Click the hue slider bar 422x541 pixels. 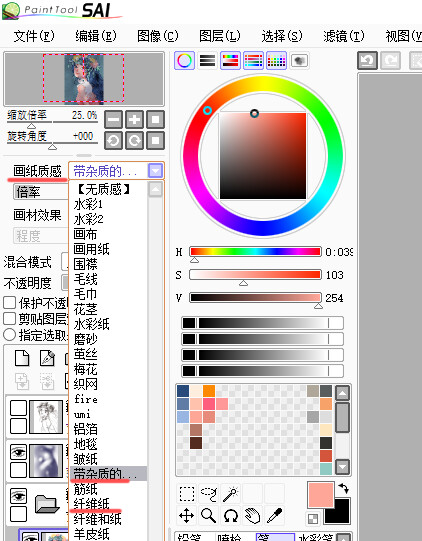[255, 252]
